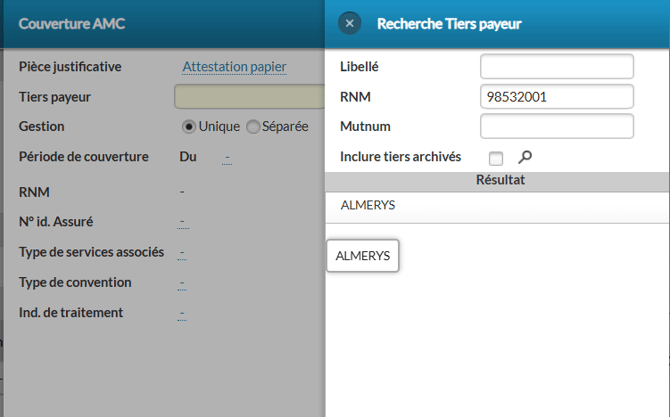Image resolution: width=670 pixels, height=417 pixels.
Task: Select the ALMERYS result row
Action: click(368, 205)
